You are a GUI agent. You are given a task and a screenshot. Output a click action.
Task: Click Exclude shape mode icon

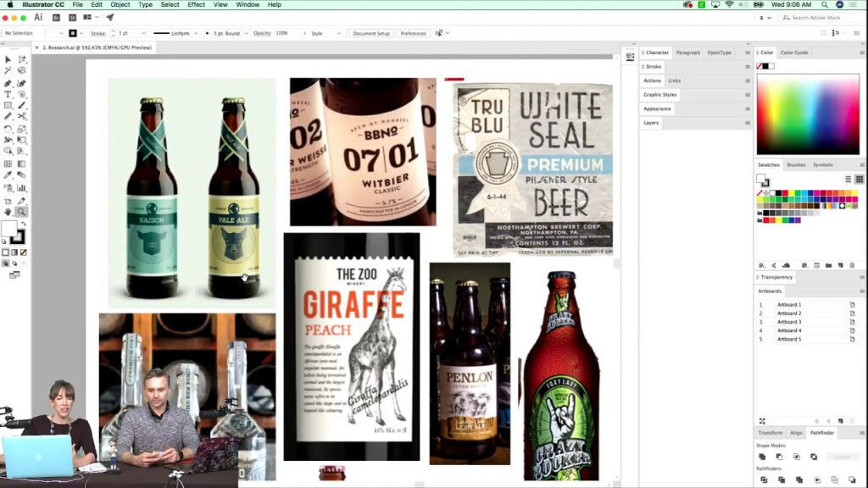814,457
